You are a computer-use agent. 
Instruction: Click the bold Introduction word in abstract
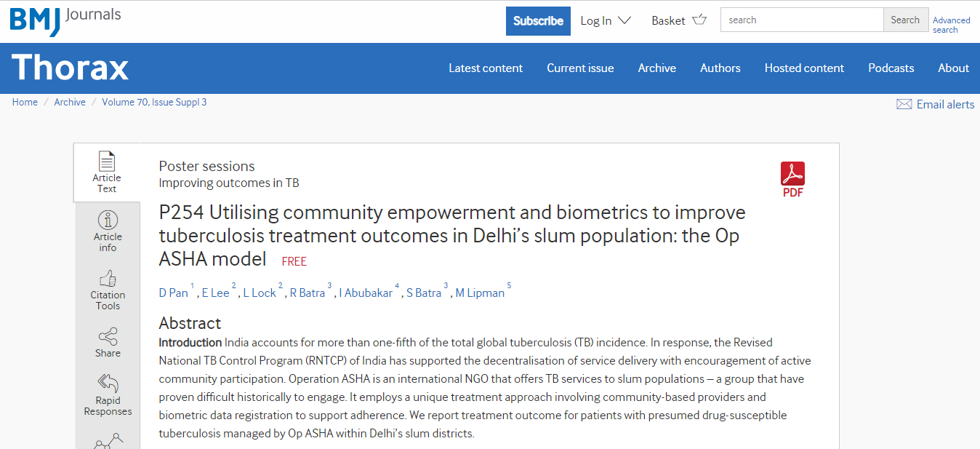(x=190, y=342)
